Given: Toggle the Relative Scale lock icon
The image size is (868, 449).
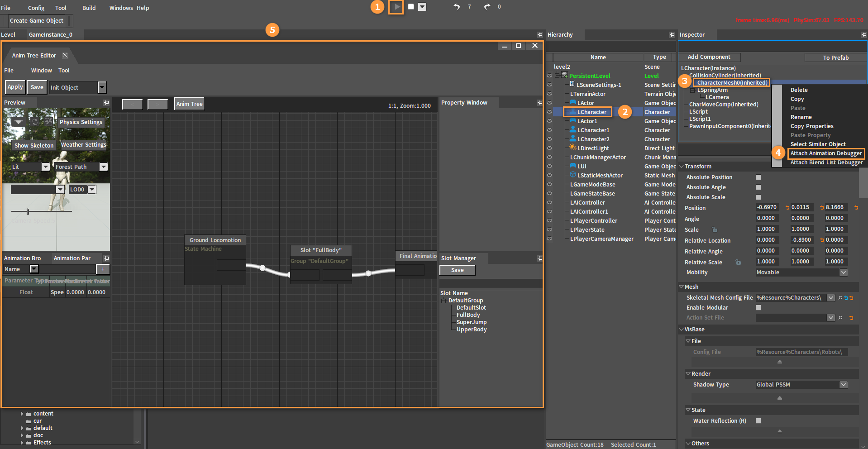Looking at the screenshot, I should click(738, 262).
